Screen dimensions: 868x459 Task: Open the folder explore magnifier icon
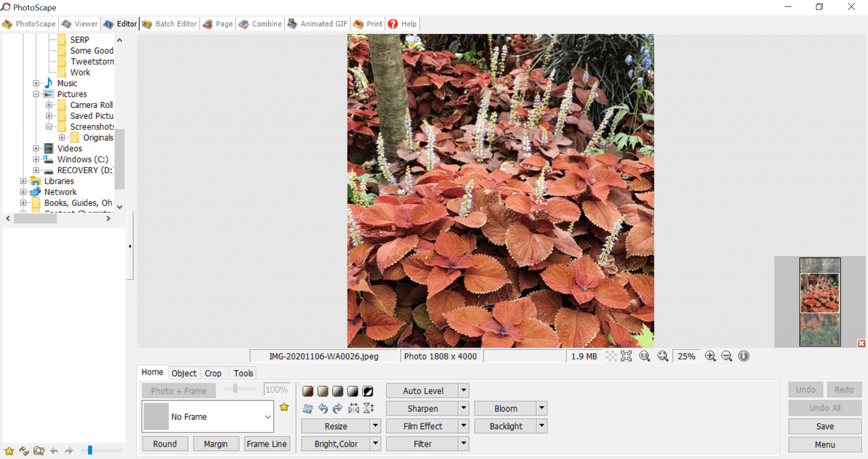point(39,451)
